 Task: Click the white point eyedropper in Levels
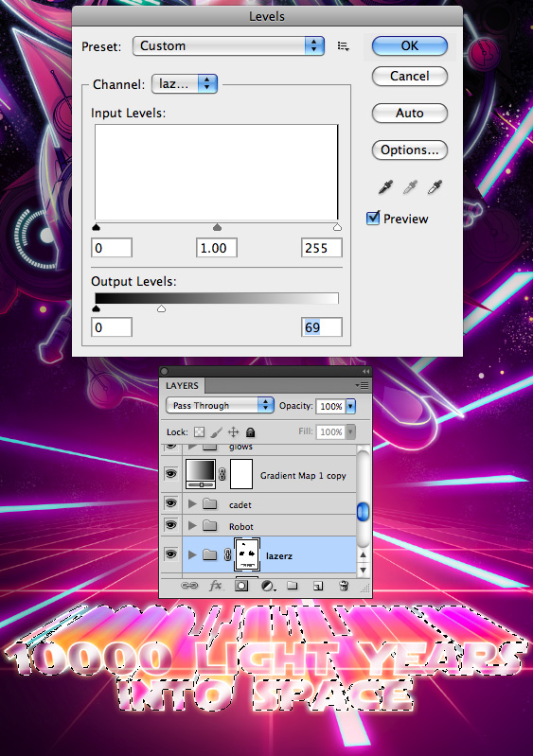435,187
